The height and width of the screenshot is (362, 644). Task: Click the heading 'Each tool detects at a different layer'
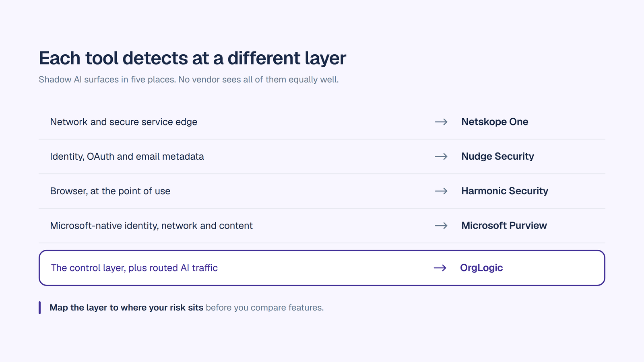192,58
